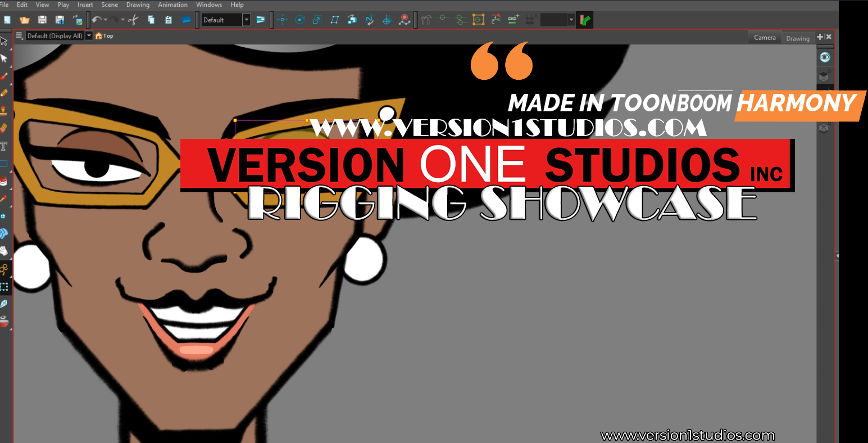Open the dropdown beside the deformation field
The image size is (868, 443).
(x=571, y=20)
